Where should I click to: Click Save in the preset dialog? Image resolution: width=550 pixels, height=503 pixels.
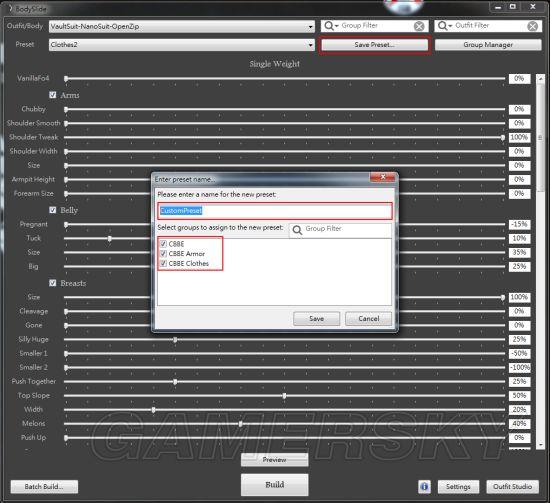[x=316, y=318]
